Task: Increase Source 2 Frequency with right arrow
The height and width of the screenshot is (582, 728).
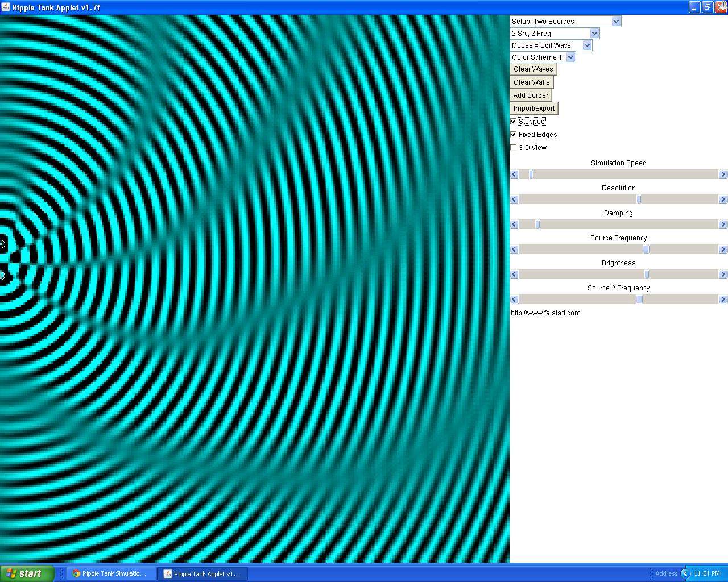Action: tap(723, 300)
